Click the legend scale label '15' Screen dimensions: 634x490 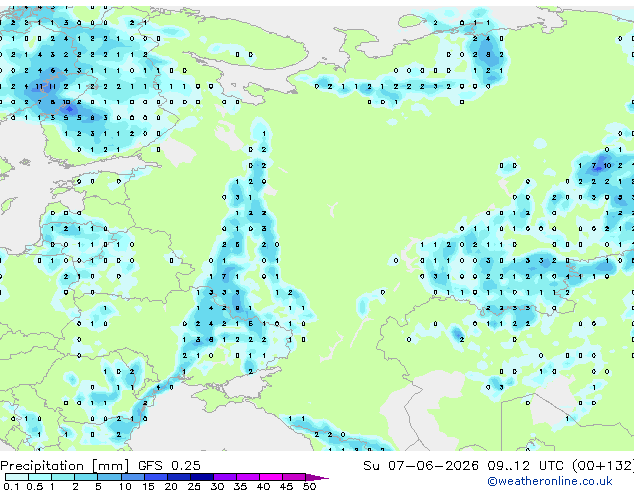[148, 486]
